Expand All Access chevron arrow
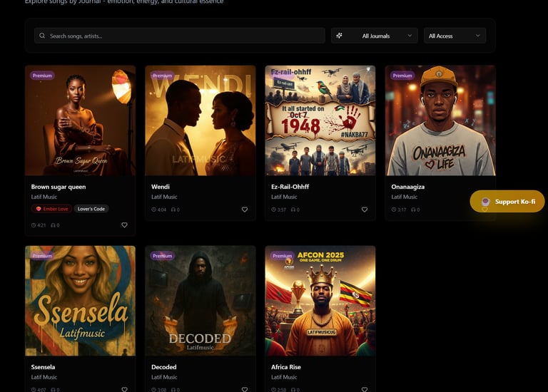Image resolution: width=548 pixels, height=392 pixels. pos(478,36)
